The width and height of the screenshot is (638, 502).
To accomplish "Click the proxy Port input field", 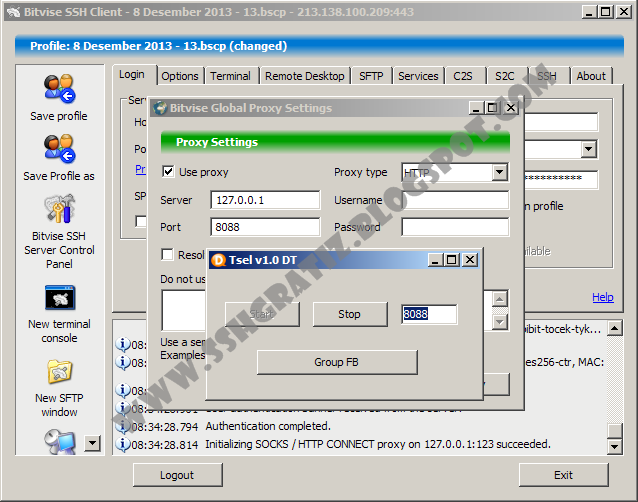I will 265,227.
